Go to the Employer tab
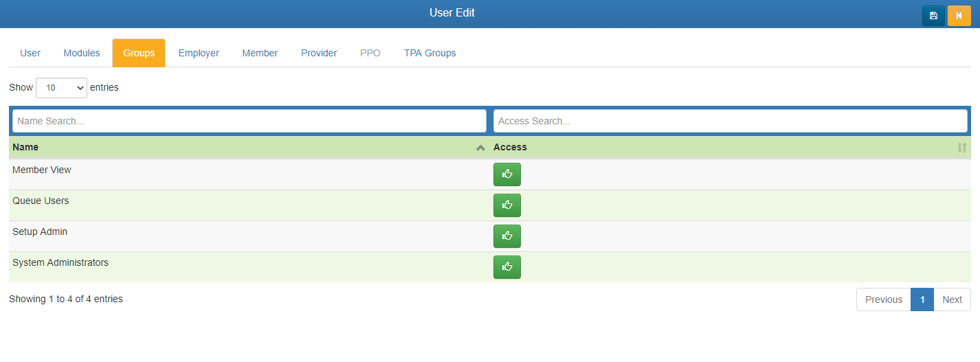Image resolution: width=980 pixels, height=362 pixels. point(199,53)
